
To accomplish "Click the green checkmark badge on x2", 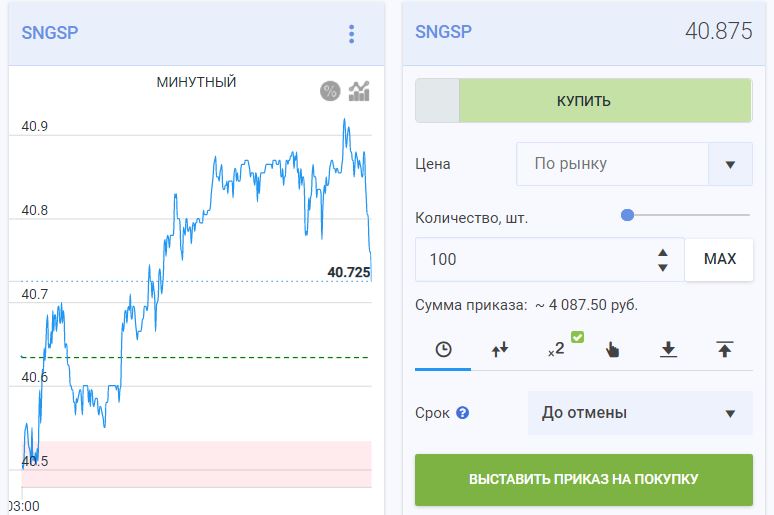I will pos(578,337).
